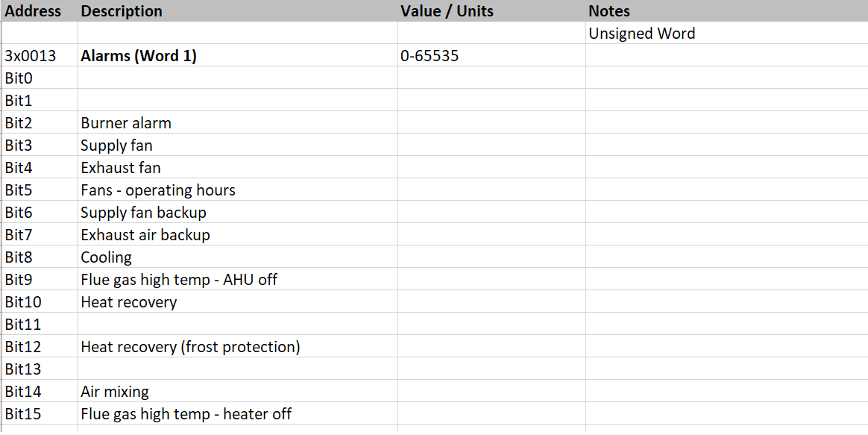Click the Supply fan backup cell

click(x=143, y=213)
